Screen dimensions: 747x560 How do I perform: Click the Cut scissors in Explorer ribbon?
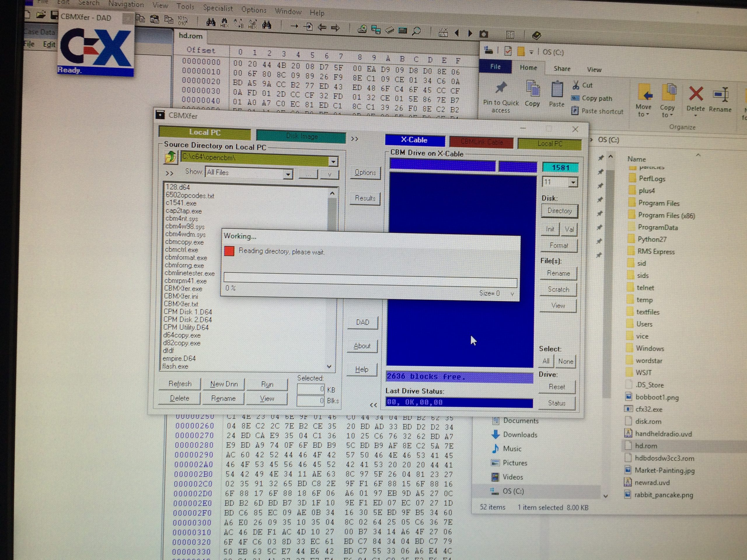pos(582,85)
